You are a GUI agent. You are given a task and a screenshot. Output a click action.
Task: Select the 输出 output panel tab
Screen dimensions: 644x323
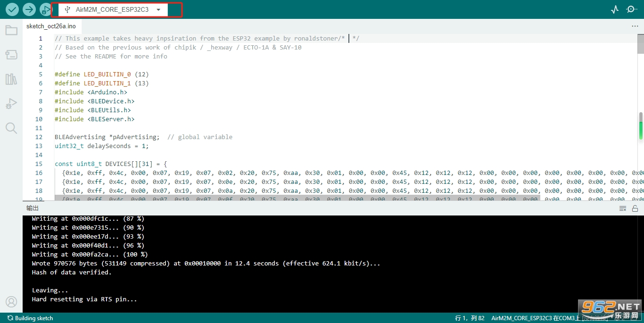[33, 208]
